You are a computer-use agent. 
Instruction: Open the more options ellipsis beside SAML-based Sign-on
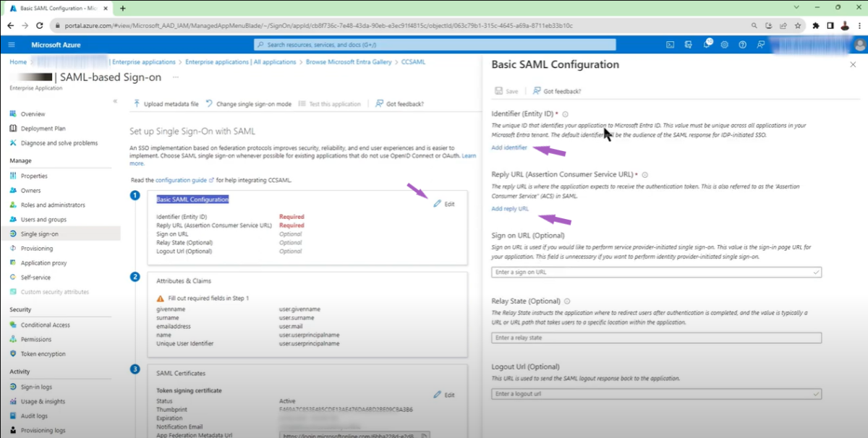click(176, 77)
